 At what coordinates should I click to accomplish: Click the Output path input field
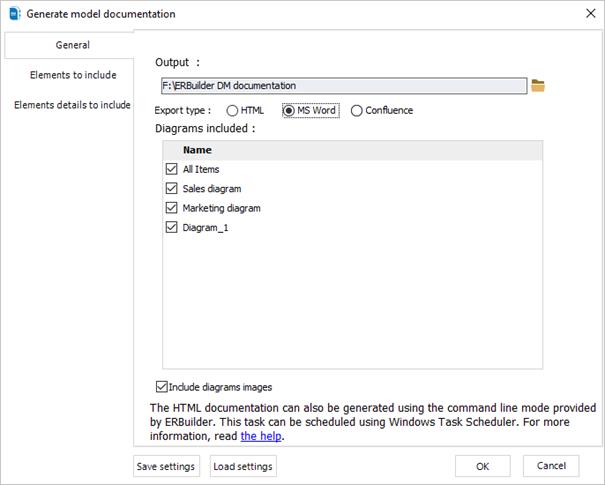click(343, 86)
